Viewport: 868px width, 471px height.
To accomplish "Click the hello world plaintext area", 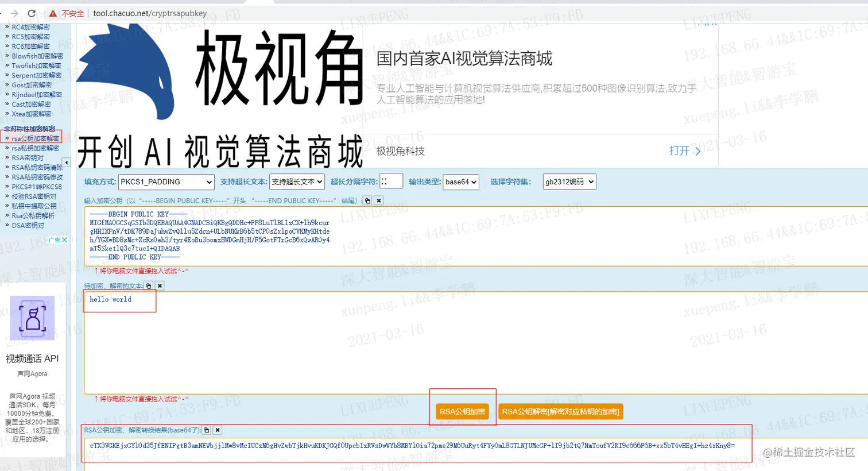I will (x=476, y=342).
